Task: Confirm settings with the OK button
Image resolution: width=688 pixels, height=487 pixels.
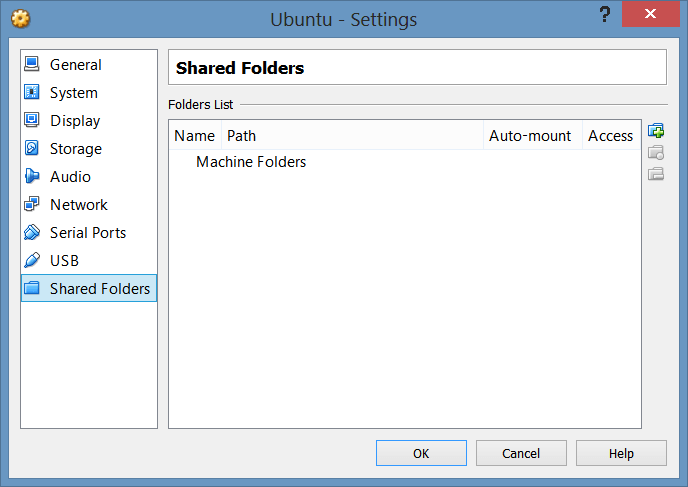Action: click(421, 453)
